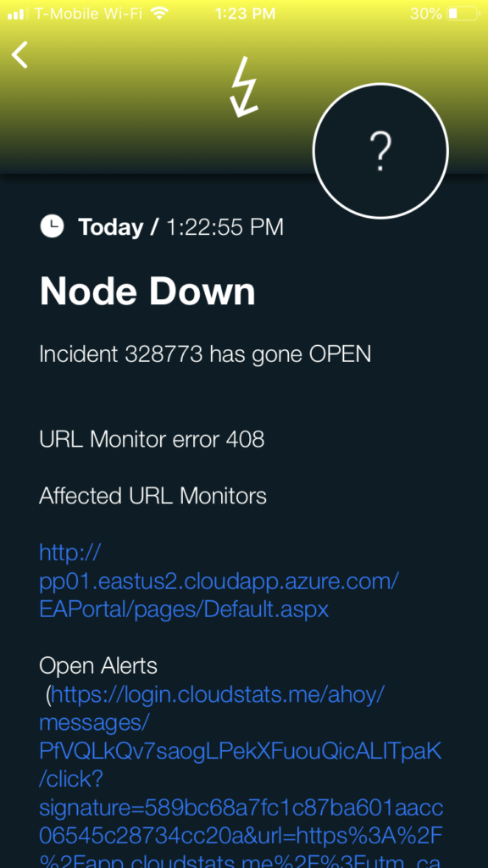Select the 1:22:55 PM timestamp
488x868 pixels.
pyautogui.click(x=225, y=227)
